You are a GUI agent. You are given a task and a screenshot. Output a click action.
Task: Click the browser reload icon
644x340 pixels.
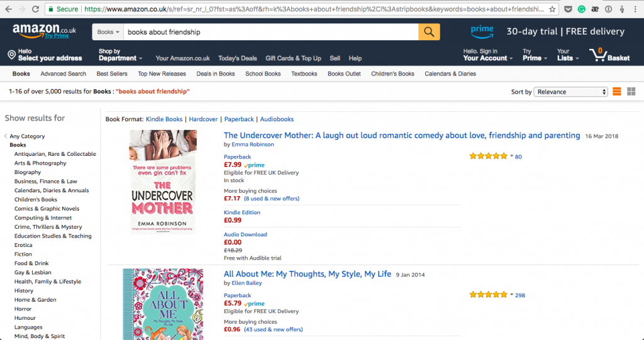point(35,9)
